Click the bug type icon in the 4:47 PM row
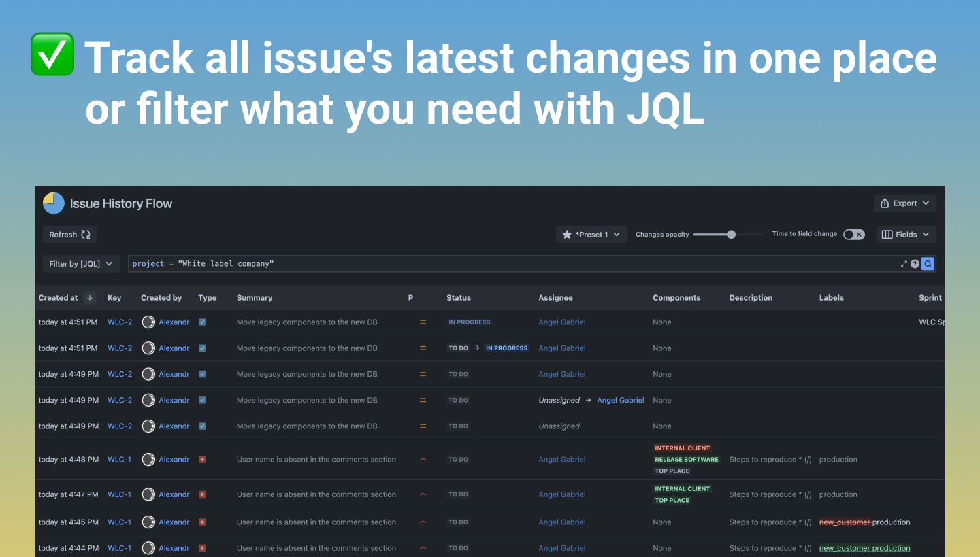This screenshot has width=980, height=557. coord(202,494)
